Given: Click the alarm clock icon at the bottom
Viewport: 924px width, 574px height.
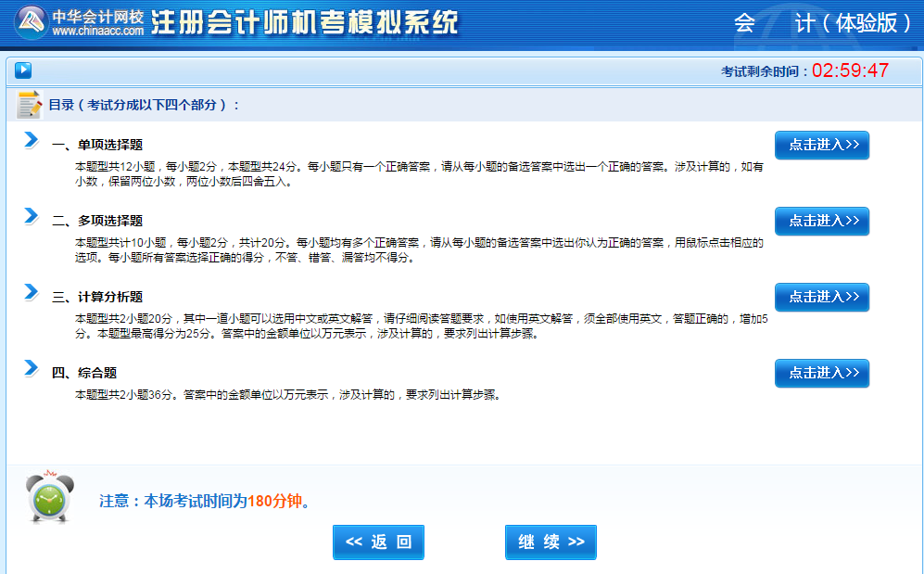Looking at the screenshot, I should point(50,500).
